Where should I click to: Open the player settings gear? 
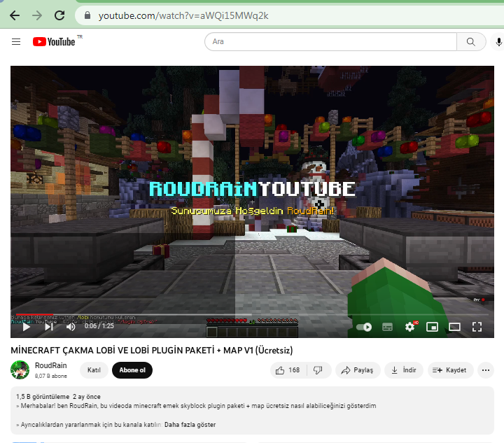coord(409,327)
